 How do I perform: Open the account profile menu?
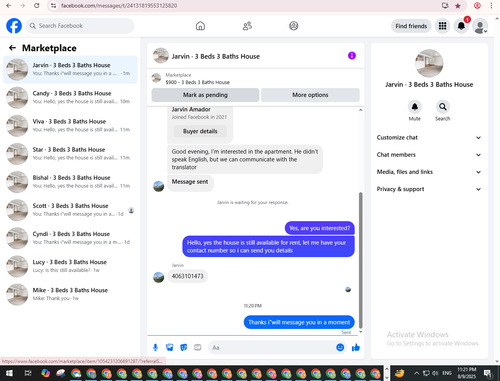pyautogui.click(x=480, y=26)
